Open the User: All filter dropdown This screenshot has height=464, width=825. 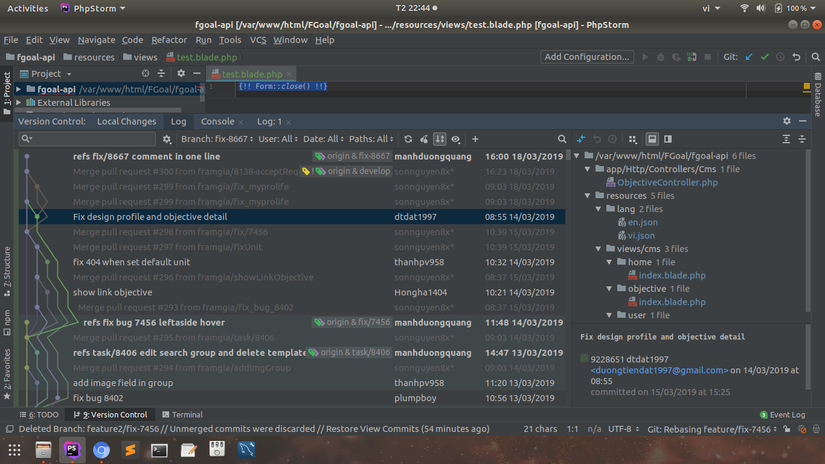pyautogui.click(x=278, y=139)
